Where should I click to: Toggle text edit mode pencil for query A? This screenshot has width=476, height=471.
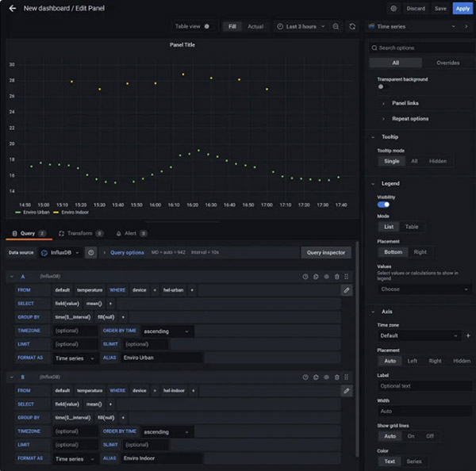point(346,290)
